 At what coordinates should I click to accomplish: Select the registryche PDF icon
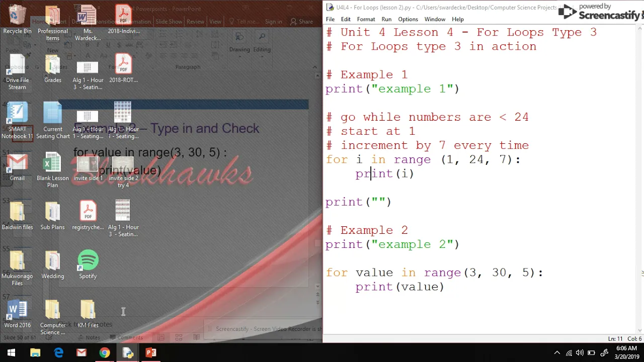(x=88, y=216)
